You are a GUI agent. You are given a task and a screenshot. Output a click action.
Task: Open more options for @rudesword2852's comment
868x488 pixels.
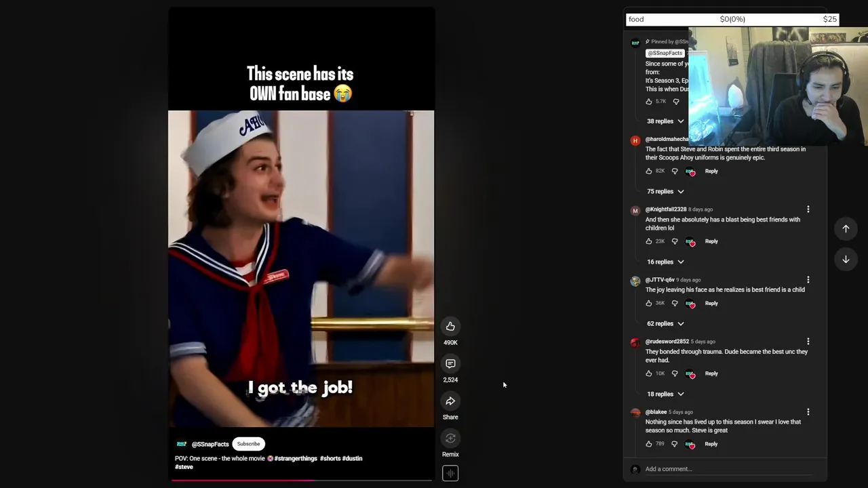point(808,342)
